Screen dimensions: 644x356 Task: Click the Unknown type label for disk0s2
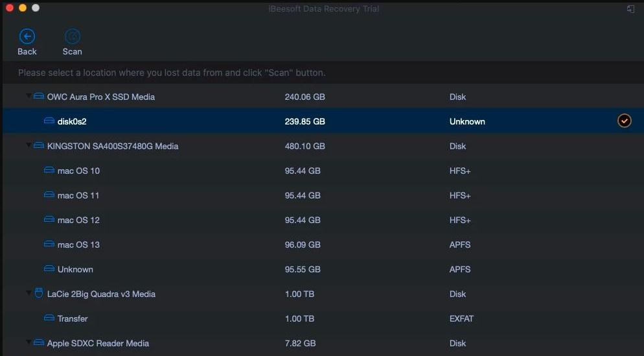click(x=467, y=121)
